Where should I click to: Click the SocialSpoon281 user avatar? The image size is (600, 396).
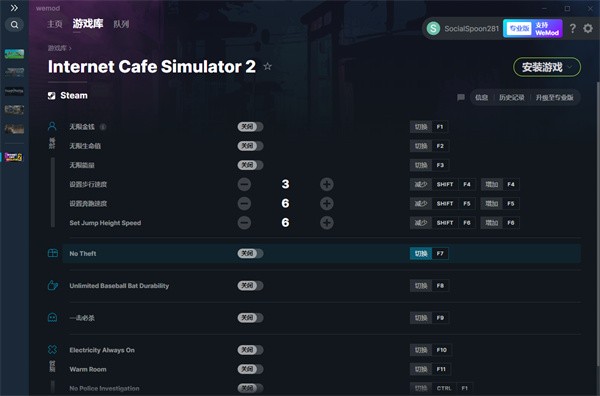point(434,28)
